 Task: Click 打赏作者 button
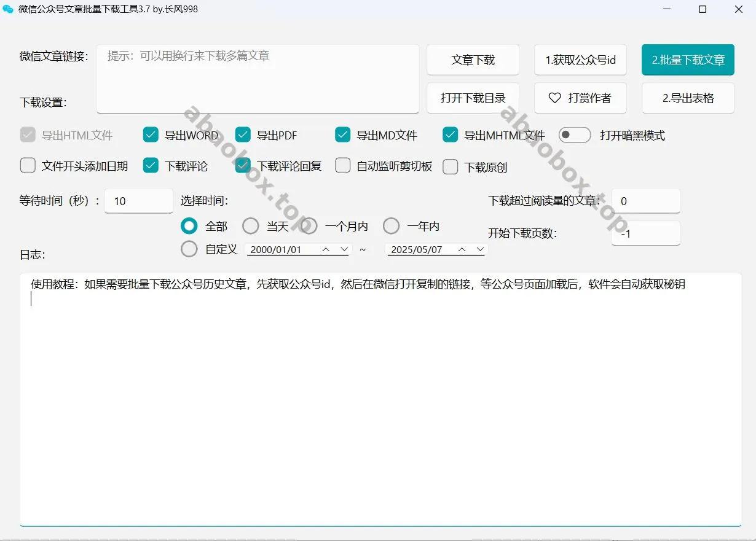(x=580, y=98)
